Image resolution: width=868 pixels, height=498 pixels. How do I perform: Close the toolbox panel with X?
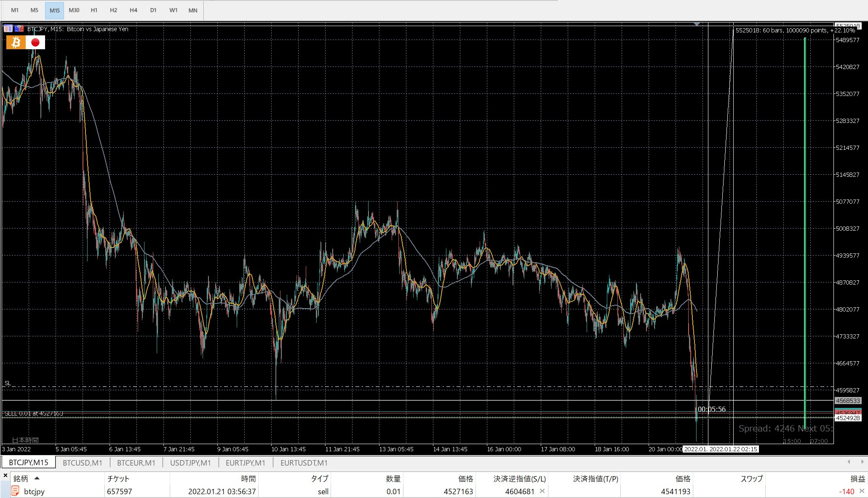5,476
